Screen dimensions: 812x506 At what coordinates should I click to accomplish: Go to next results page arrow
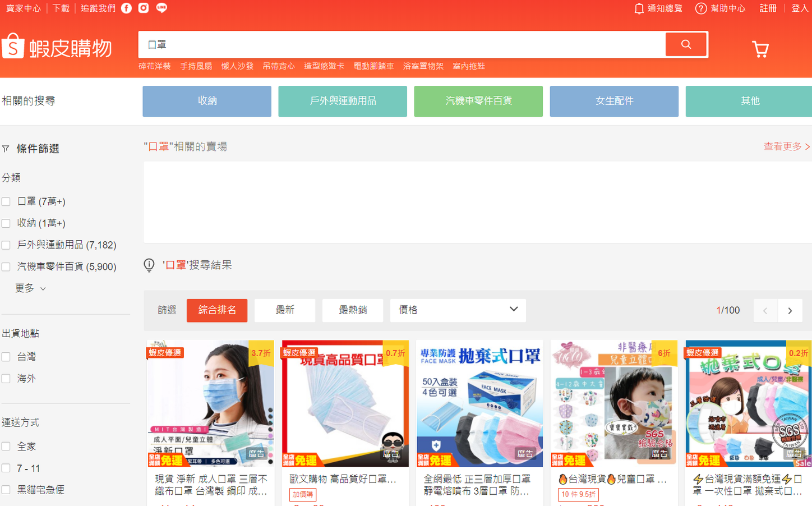[x=790, y=311]
